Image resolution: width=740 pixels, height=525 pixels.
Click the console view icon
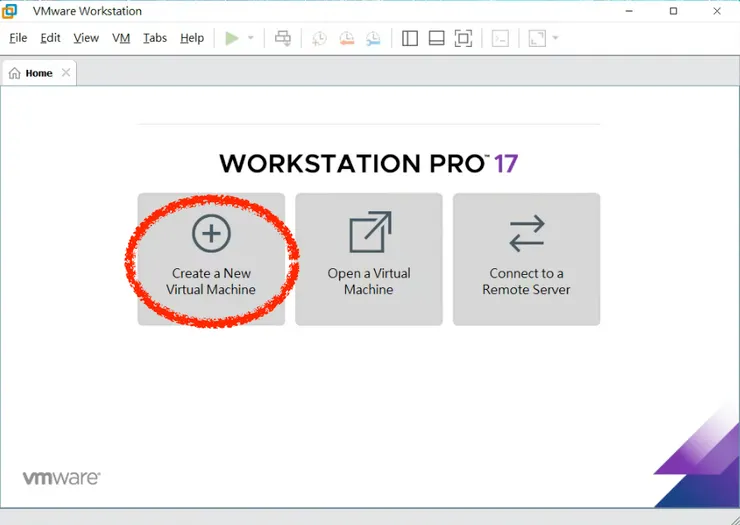[x=500, y=38]
